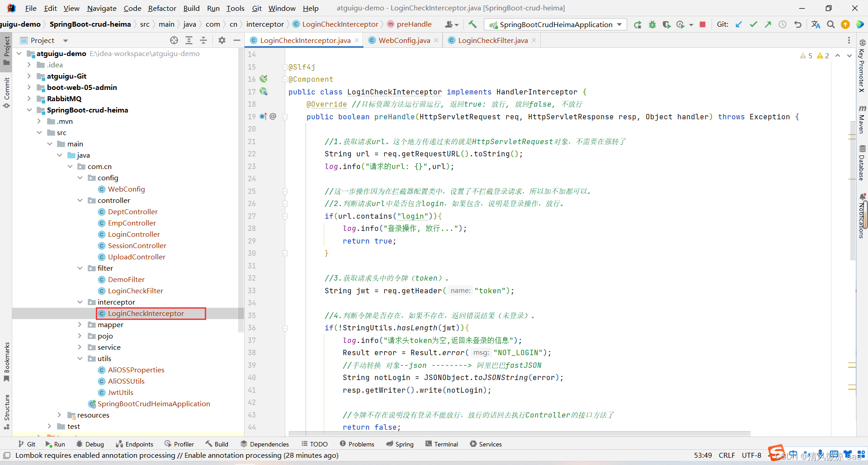Screen dimensions: 868x465
Task: Click Spring bean gutter icon on line 16
Action: click(x=264, y=79)
